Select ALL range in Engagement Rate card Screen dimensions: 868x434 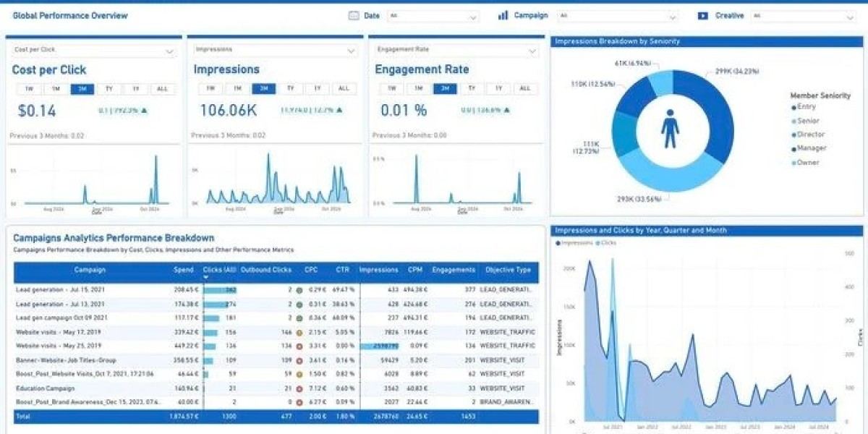click(x=524, y=89)
